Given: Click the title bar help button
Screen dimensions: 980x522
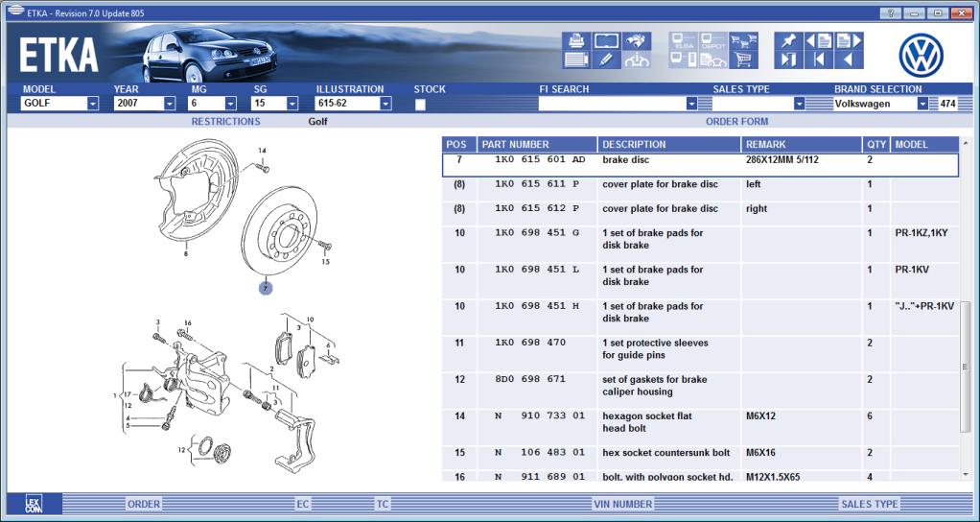Looking at the screenshot, I should 890,12.
